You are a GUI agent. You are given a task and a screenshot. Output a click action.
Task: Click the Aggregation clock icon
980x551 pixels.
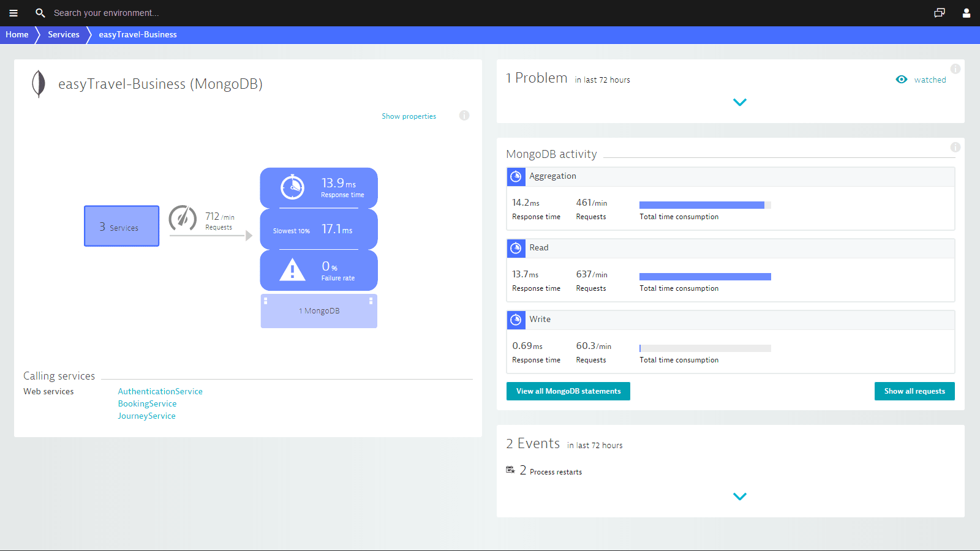tap(516, 176)
